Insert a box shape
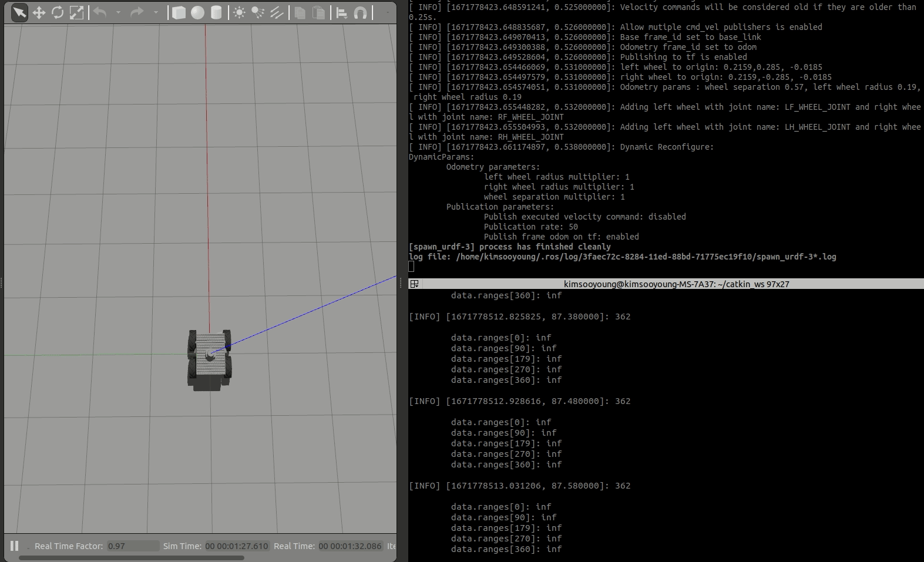The width and height of the screenshot is (924, 562). [179, 12]
